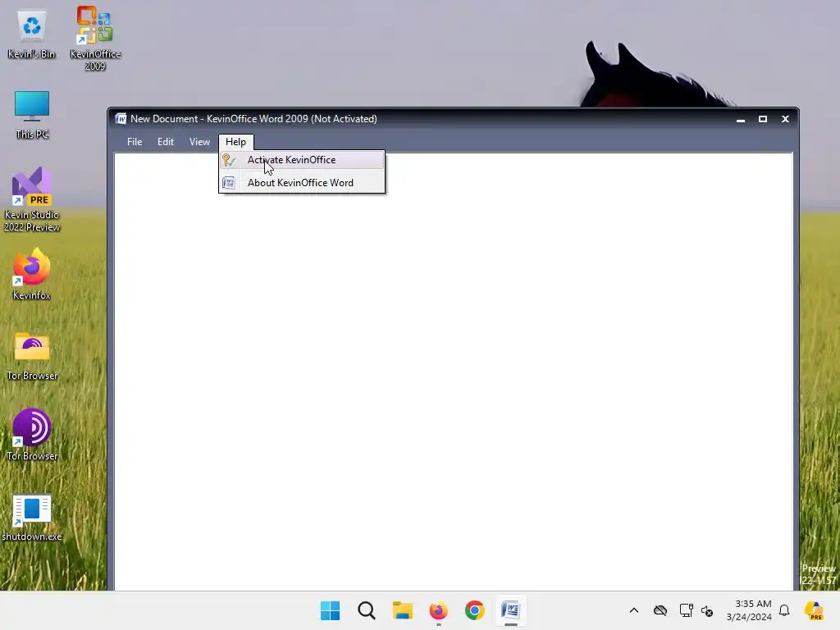Open the File menu
This screenshot has width=840, height=630.
(135, 142)
